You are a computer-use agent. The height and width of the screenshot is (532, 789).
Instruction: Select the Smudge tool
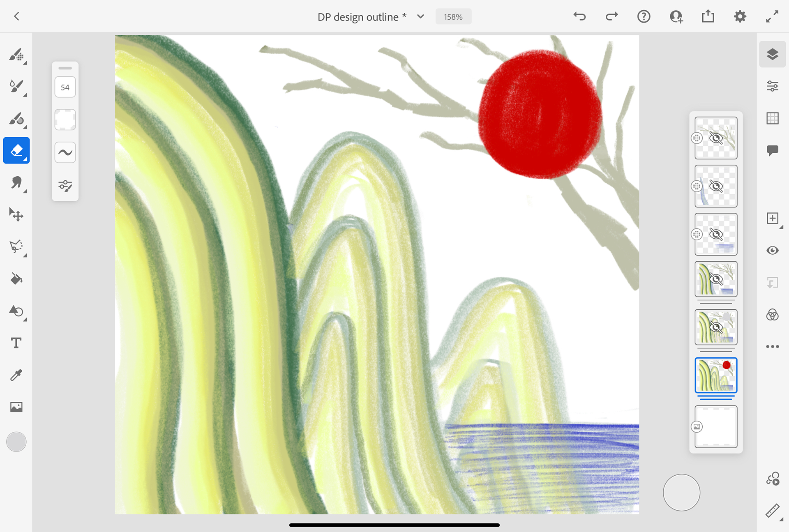[16, 182]
